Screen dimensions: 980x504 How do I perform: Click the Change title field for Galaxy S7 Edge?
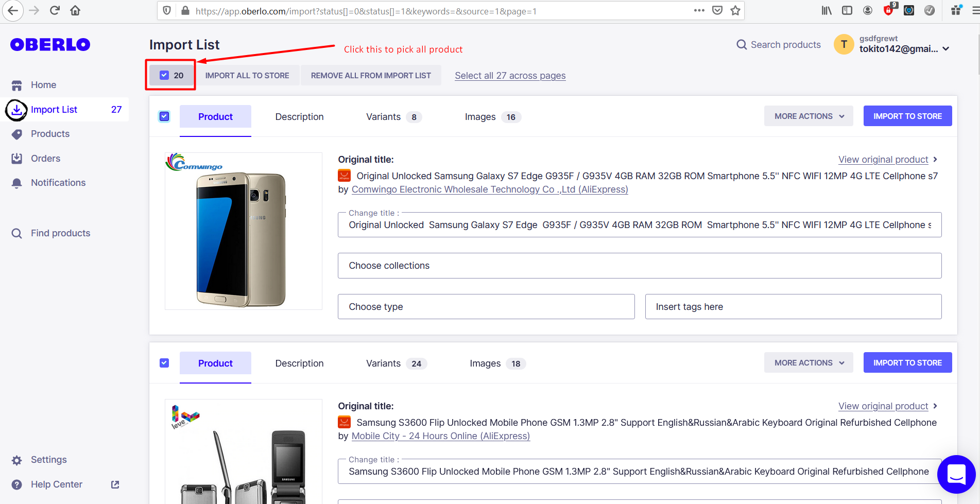point(640,225)
